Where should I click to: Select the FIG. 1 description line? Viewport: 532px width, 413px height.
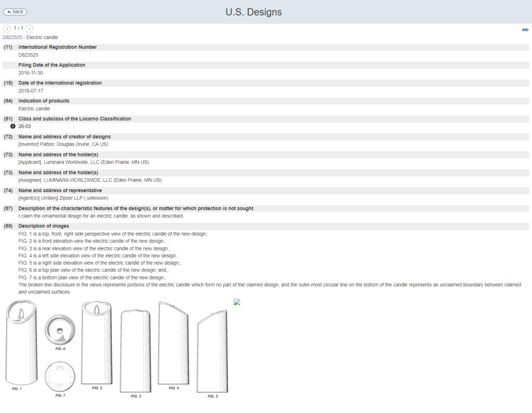[x=113, y=234]
